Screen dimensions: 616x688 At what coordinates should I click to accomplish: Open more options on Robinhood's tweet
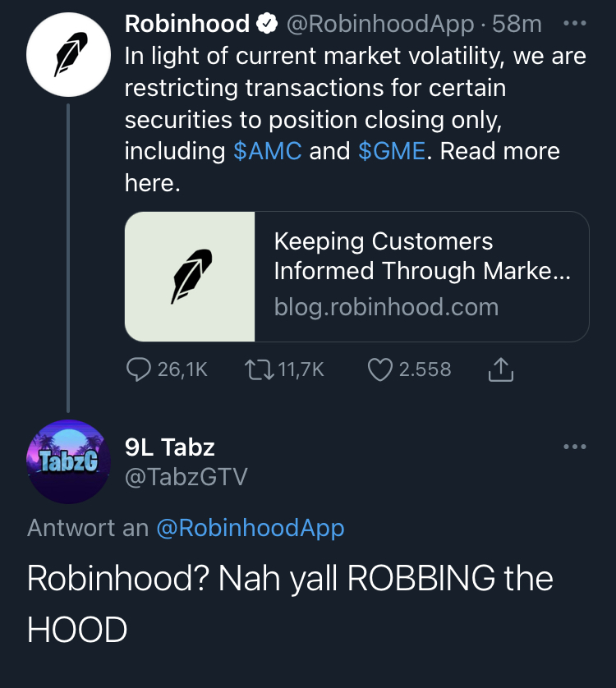pyautogui.click(x=574, y=24)
